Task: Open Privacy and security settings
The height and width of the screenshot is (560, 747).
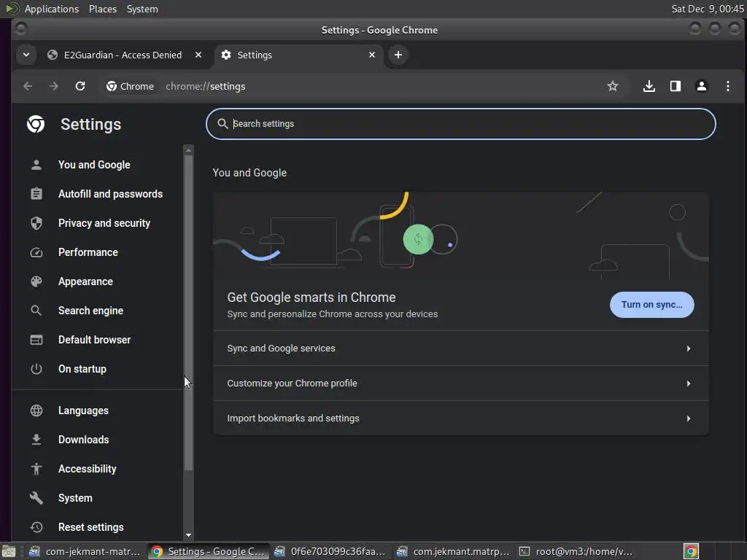Action: click(x=104, y=223)
